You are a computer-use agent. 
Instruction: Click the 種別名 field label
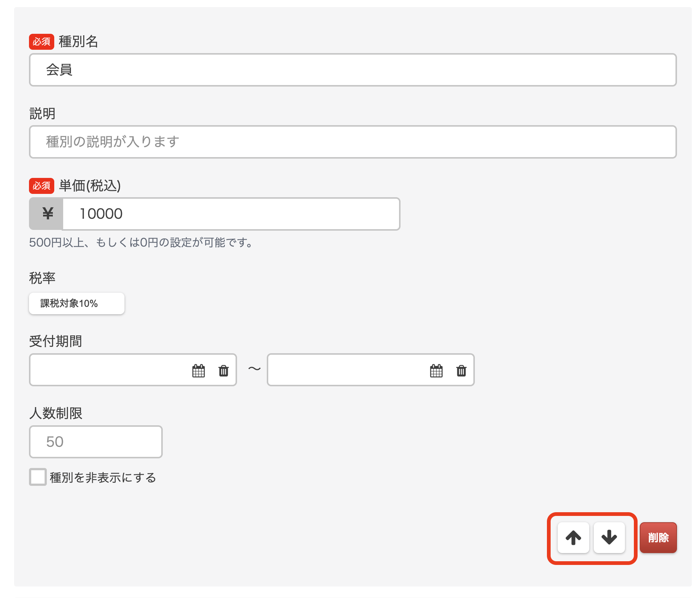[x=78, y=42]
